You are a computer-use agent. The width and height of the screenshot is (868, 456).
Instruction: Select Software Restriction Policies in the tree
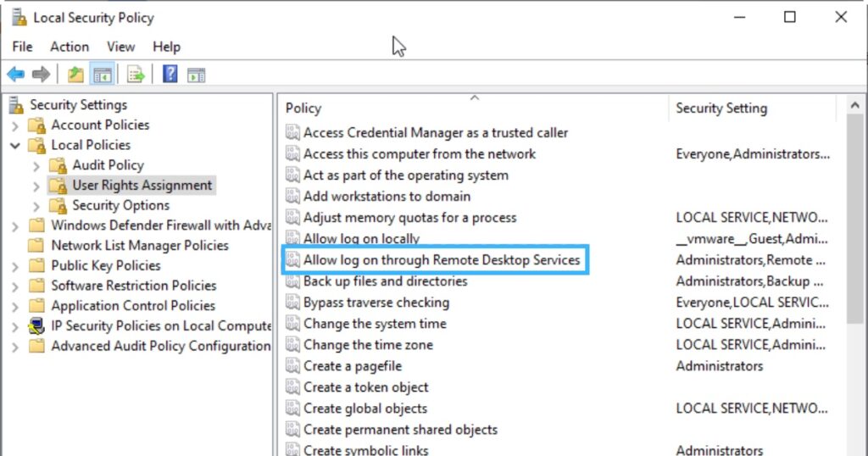(x=134, y=286)
